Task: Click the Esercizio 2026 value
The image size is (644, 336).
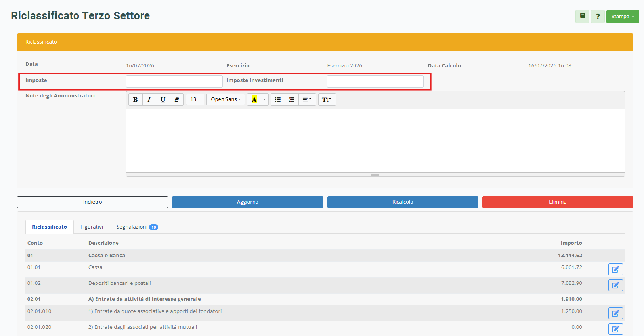Action: click(x=344, y=66)
